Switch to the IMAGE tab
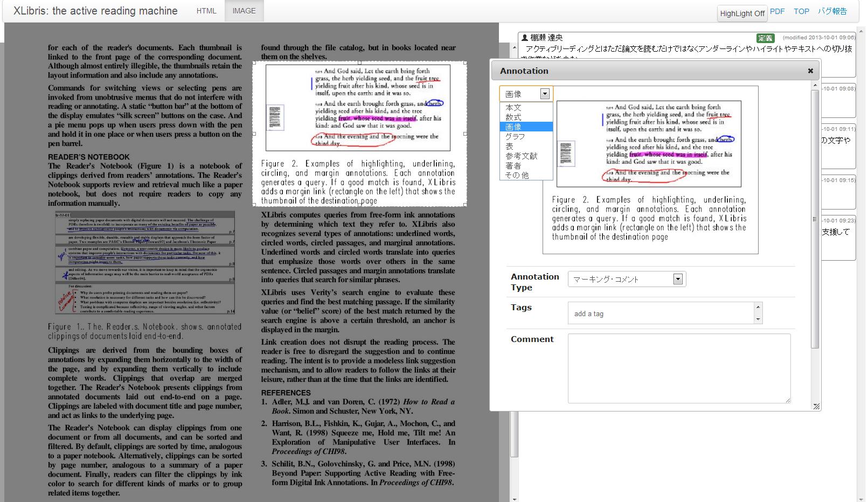 (244, 11)
